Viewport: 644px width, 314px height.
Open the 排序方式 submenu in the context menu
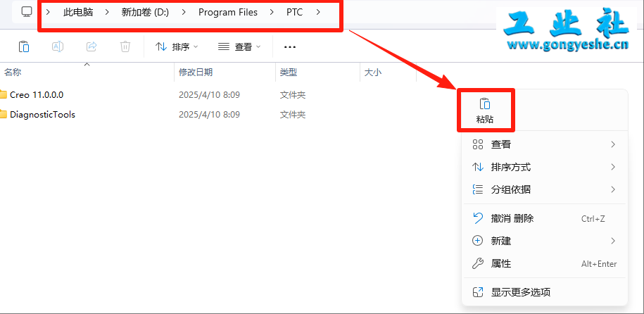click(545, 168)
